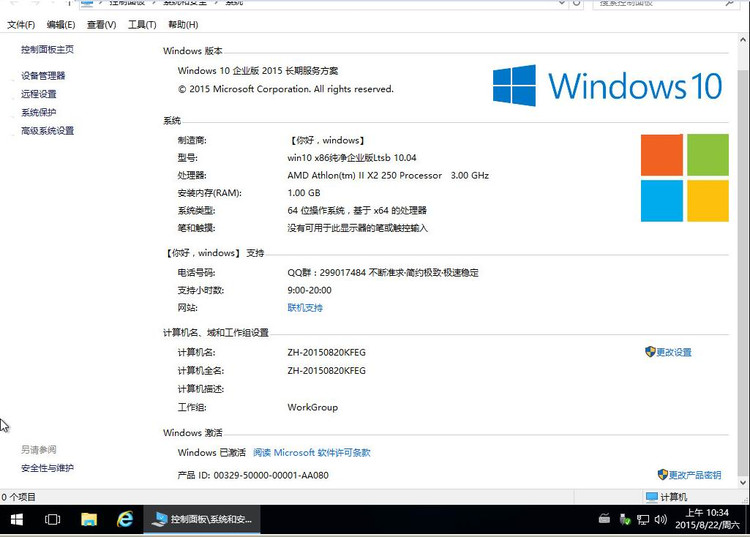Select the Control Panel taskbar button

pyautogui.click(x=202, y=519)
